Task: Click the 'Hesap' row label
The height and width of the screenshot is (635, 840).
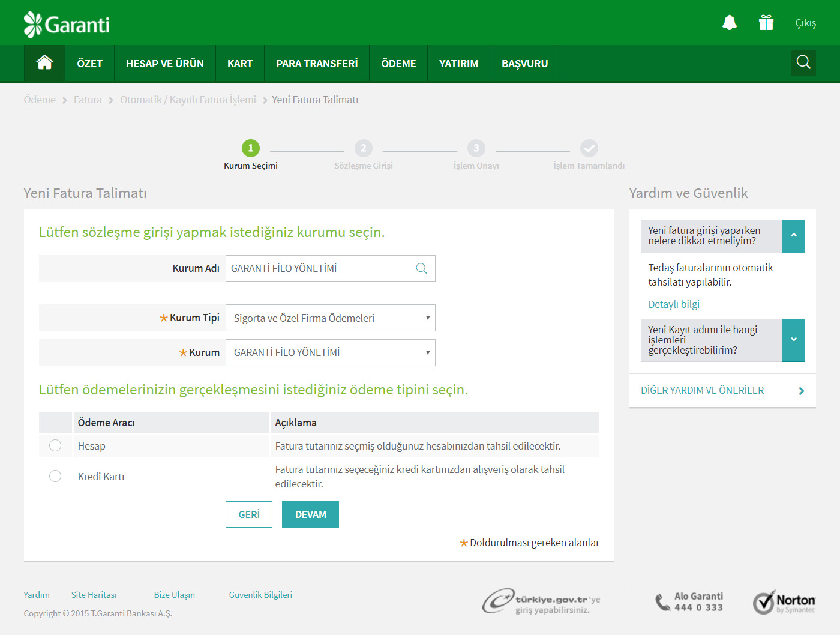Action: (92, 446)
